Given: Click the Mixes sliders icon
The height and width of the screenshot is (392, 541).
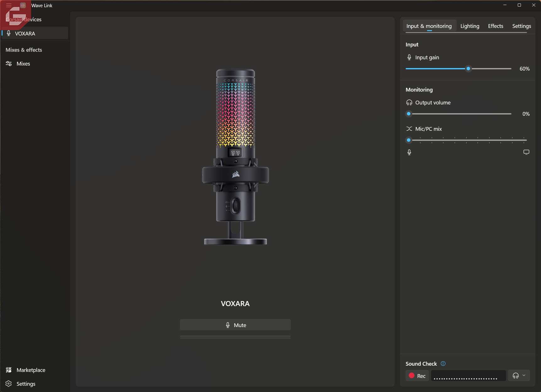Looking at the screenshot, I should [x=9, y=64].
